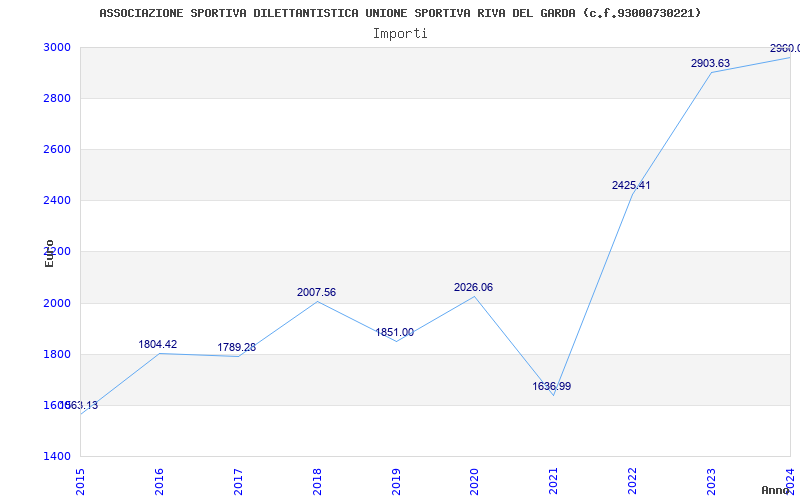Click the 1636.99 value label at 2021
Viewport: 800px width, 500px height.
(551, 387)
